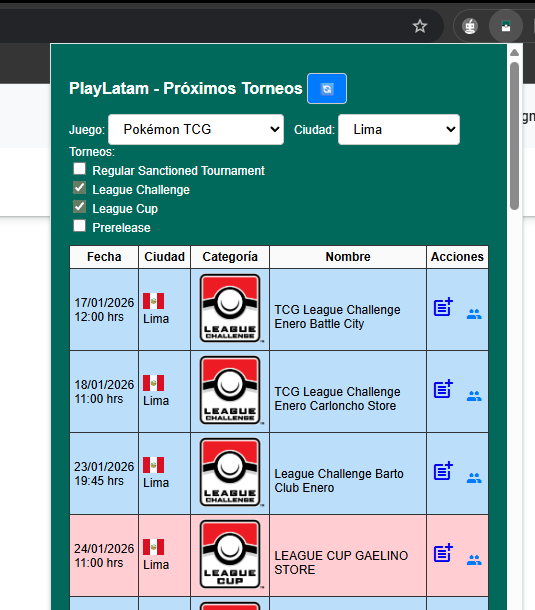Click League Challenge logo in Barto Club row
The image size is (535, 610).
coord(230,473)
